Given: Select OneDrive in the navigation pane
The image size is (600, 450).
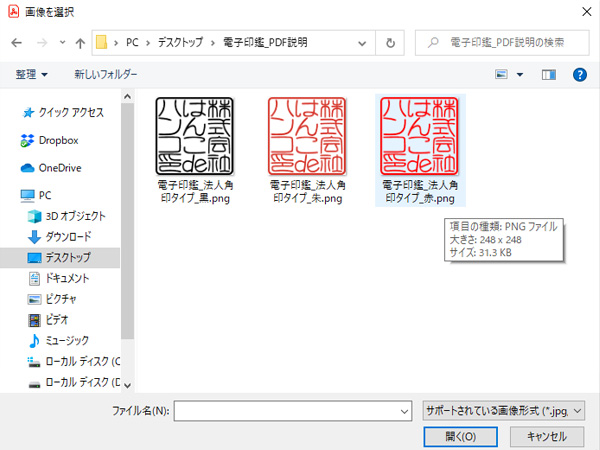Looking at the screenshot, I should pos(59,167).
